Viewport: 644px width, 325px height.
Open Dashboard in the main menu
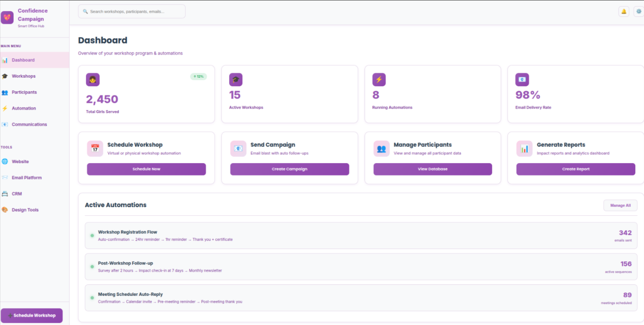pyautogui.click(x=35, y=60)
